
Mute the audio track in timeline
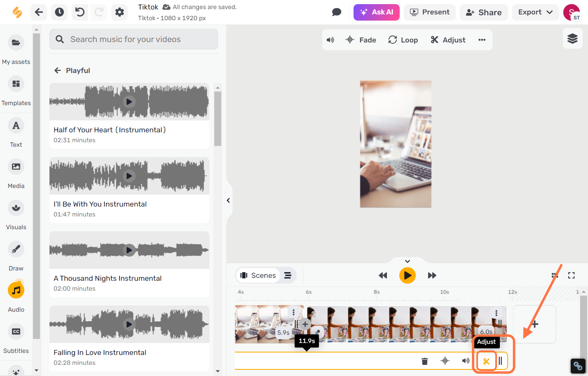tap(466, 361)
